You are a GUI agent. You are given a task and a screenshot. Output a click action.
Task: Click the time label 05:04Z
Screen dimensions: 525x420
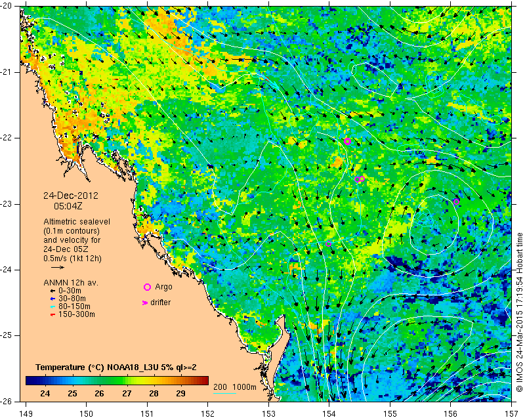point(68,206)
